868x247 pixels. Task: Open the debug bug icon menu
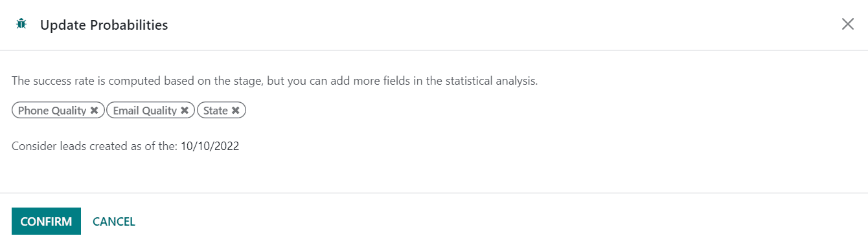[x=21, y=25]
